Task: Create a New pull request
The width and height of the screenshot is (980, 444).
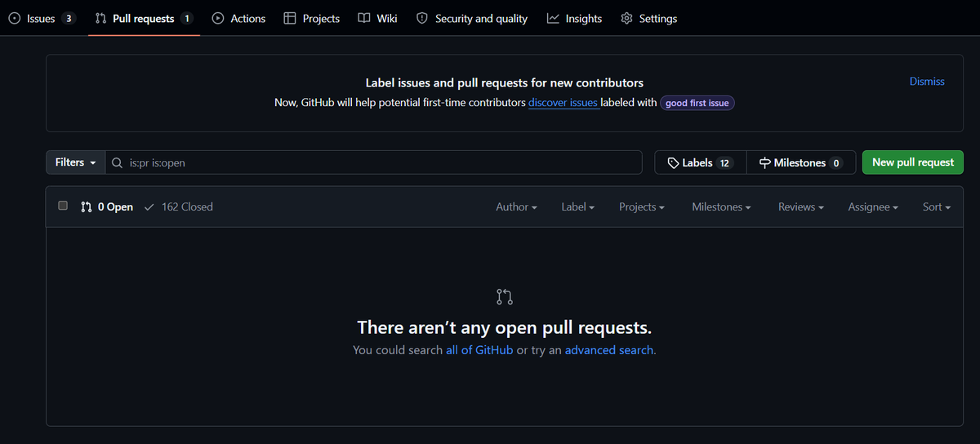Action: [x=913, y=162]
